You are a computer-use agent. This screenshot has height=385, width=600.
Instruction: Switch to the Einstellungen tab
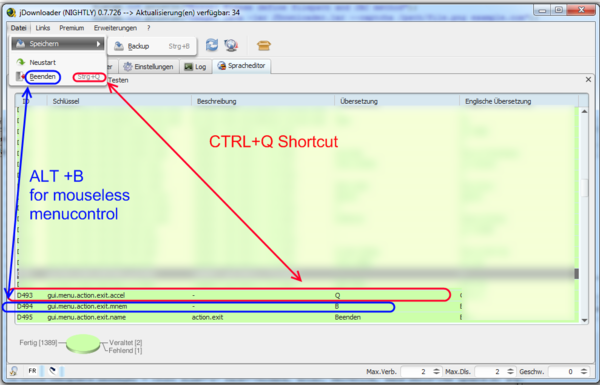coord(148,67)
